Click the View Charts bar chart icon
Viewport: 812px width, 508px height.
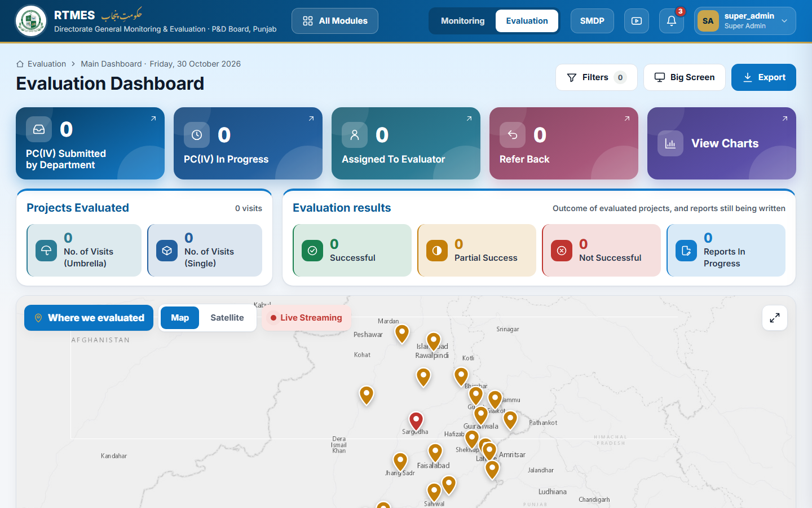670,143
